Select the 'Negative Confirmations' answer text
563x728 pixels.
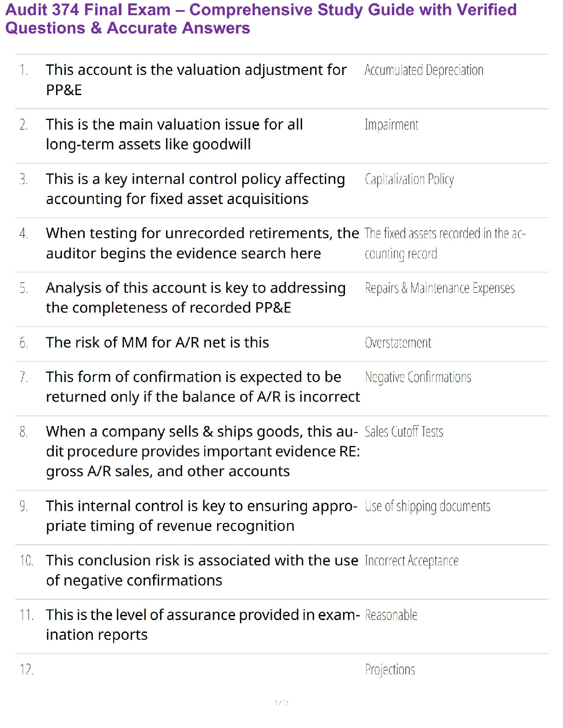coord(418,377)
